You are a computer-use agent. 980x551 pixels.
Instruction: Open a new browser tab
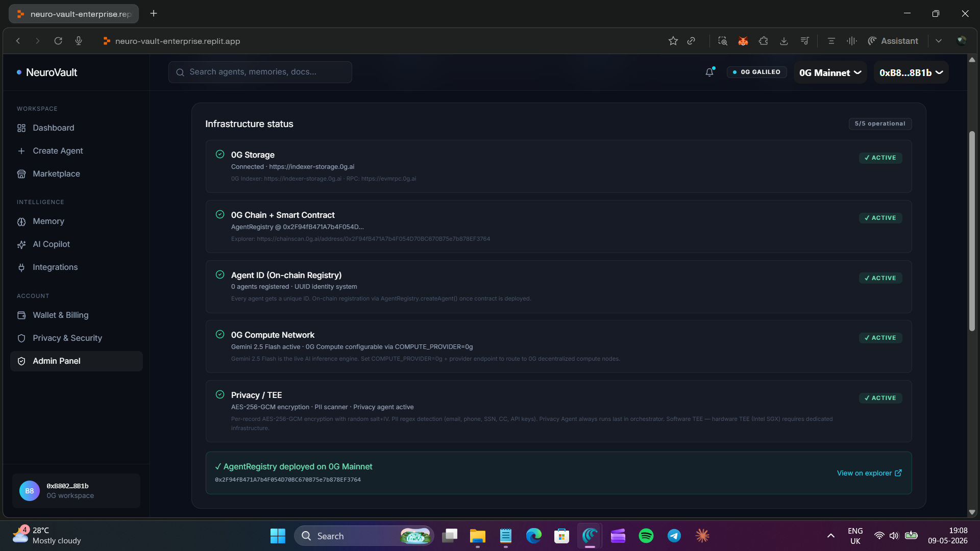154,13
